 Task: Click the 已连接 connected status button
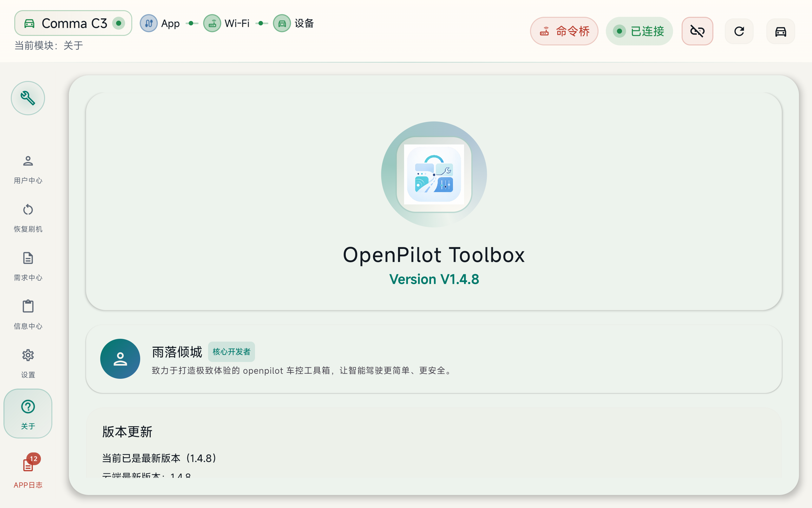pyautogui.click(x=639, y=31)
